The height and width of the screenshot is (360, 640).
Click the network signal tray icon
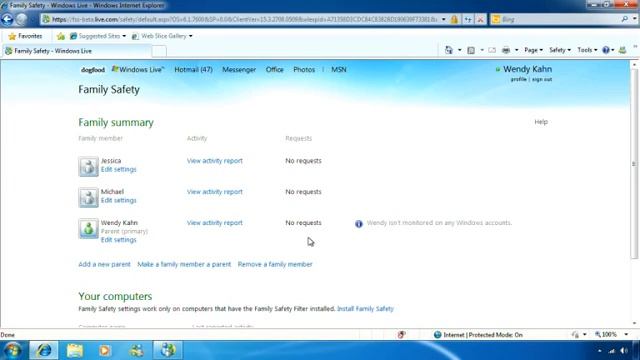pos(611,351)
